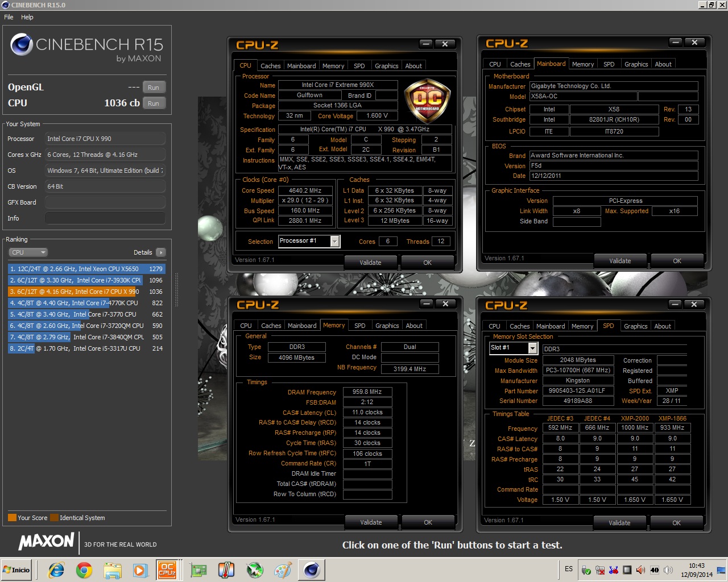
Task: Open the clock showing 10:43
Action: coord(697,570)
